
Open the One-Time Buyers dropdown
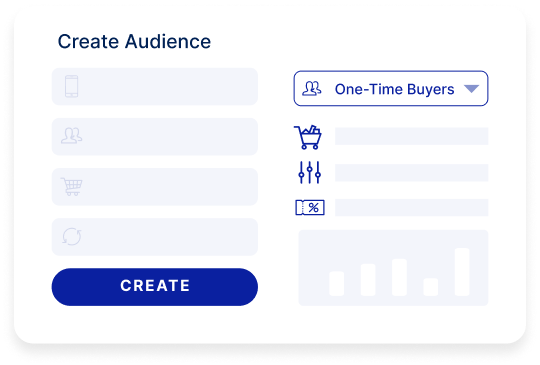pyautogui.click(x=391, y=88)
